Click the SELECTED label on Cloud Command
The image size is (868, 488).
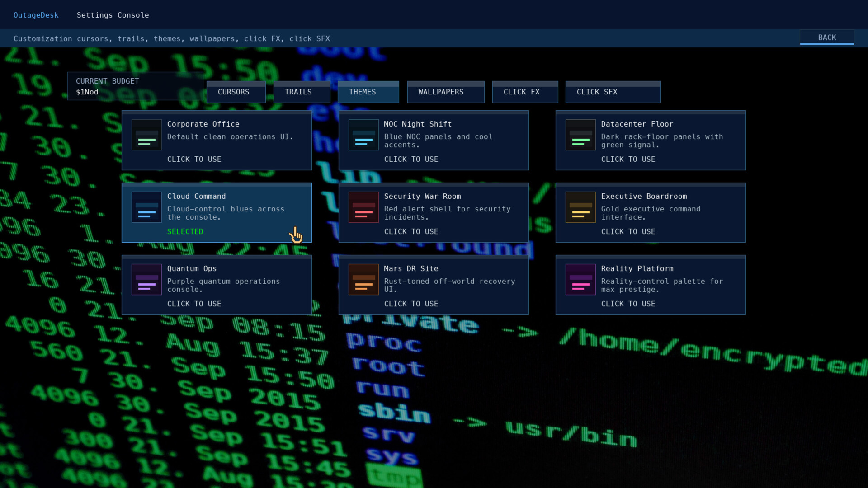click(x=185, y=231)
